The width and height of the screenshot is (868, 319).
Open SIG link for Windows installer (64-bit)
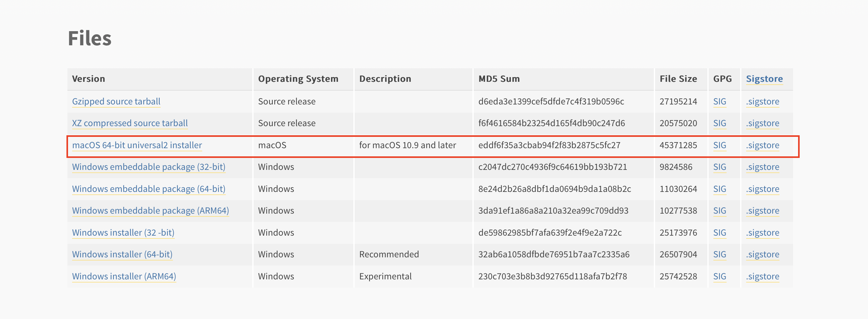click(720, 255)
